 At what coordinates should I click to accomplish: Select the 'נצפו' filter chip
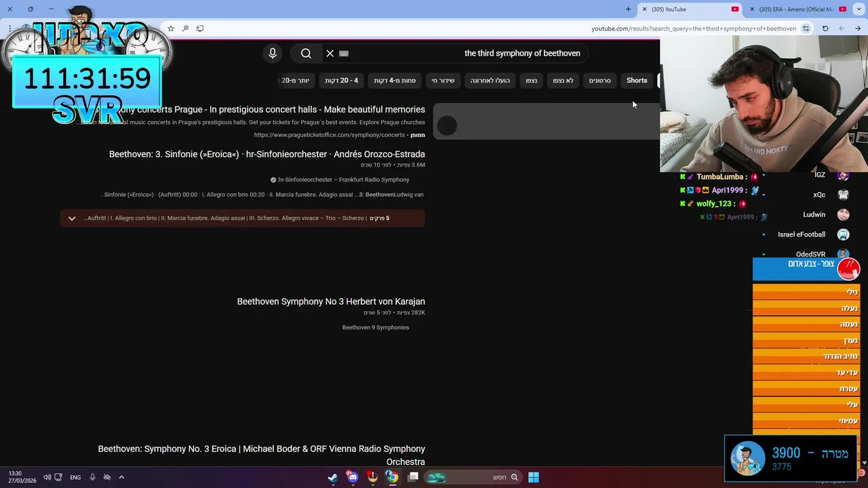(531, 81)
